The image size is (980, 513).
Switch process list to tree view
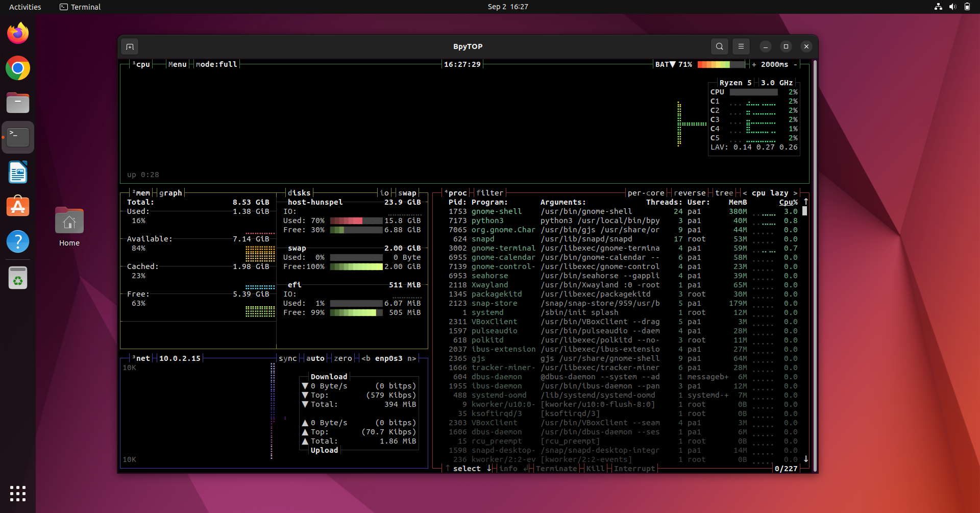pos(724,193)
